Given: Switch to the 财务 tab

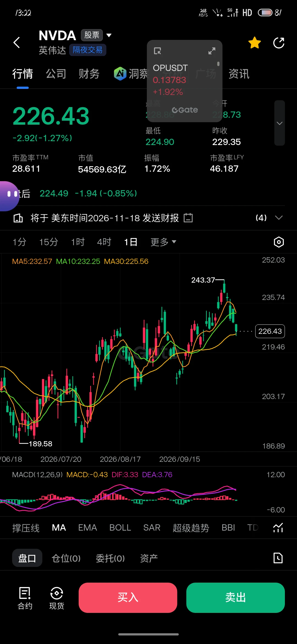Looking at the screenshot, I should coord(89,74).
